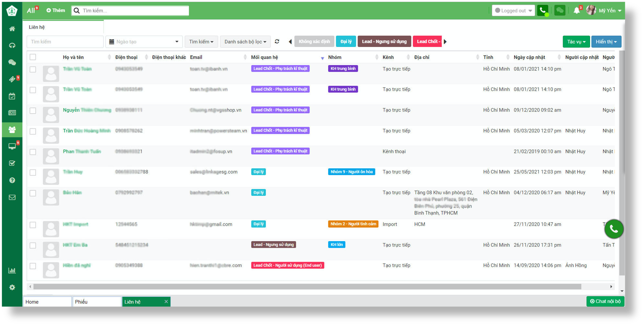
Task: Filter by Đại lý tag
Action: pos(346,42)
